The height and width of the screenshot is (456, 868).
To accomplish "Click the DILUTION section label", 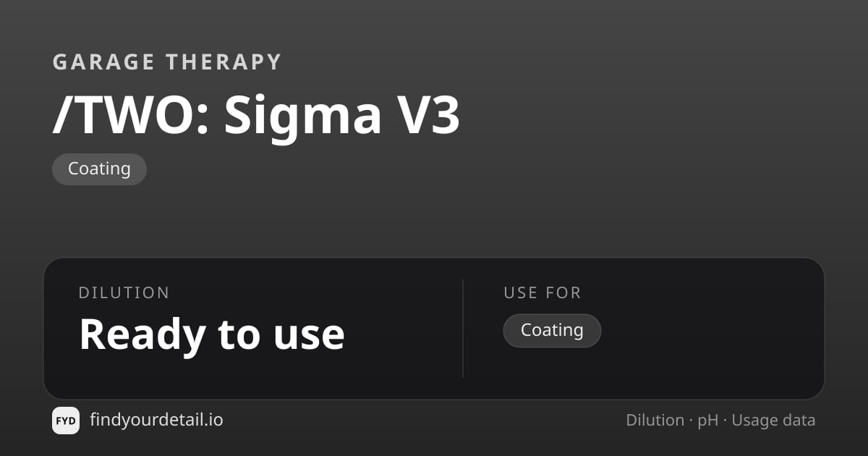I will [x=124, y=293].
